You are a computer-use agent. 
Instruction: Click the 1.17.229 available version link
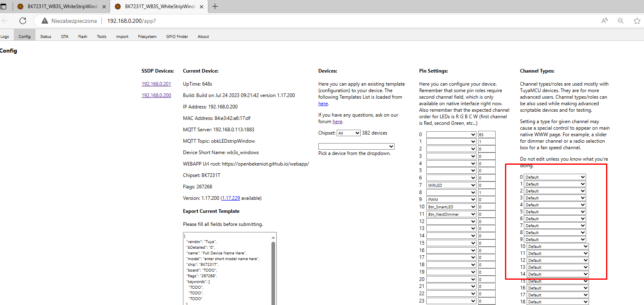231,198
